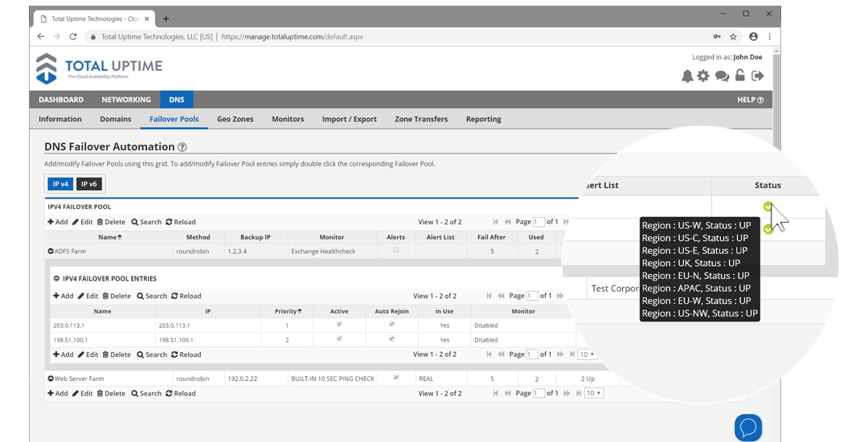Image resolution: width=868 pixels, height=442 pixels.
Task: Expand the Web Server Farm row
Action: [51, 379]
